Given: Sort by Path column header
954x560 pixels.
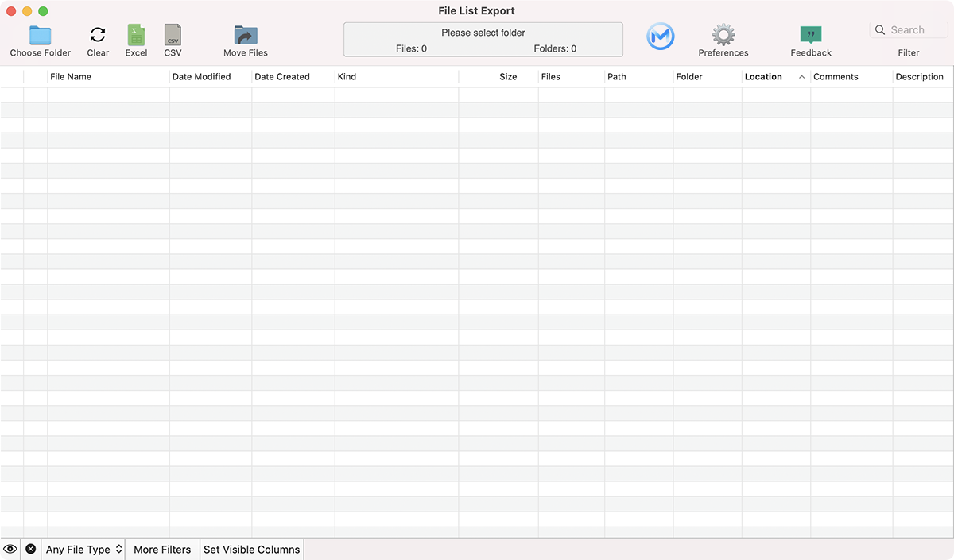Looking at the screenshot, I should click(639, 77).
